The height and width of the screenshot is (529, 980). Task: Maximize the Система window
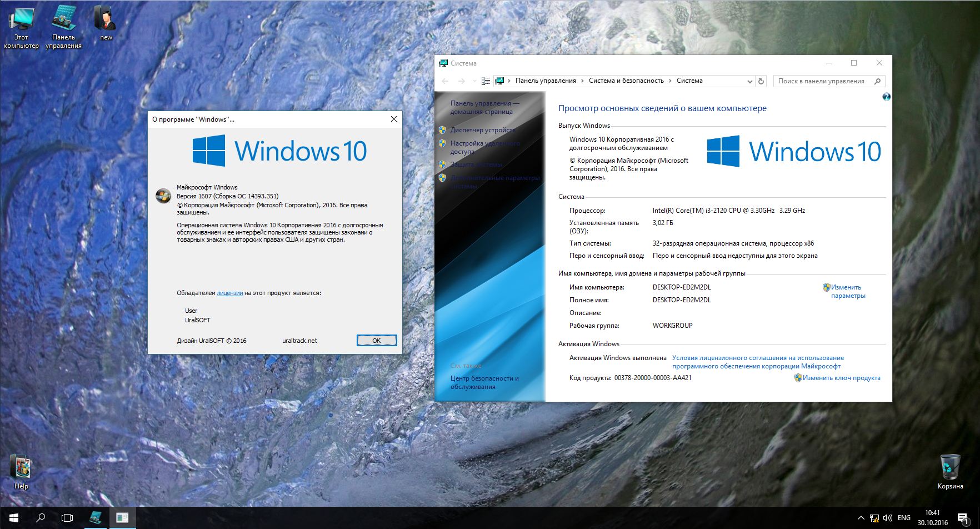point(854,63)
